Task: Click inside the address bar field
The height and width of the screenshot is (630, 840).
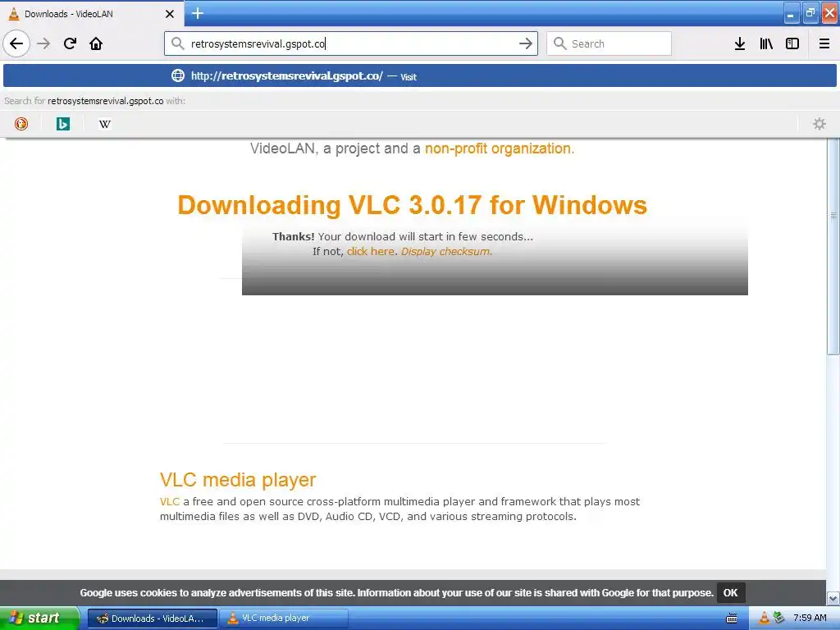Action: tap(351, 43)
